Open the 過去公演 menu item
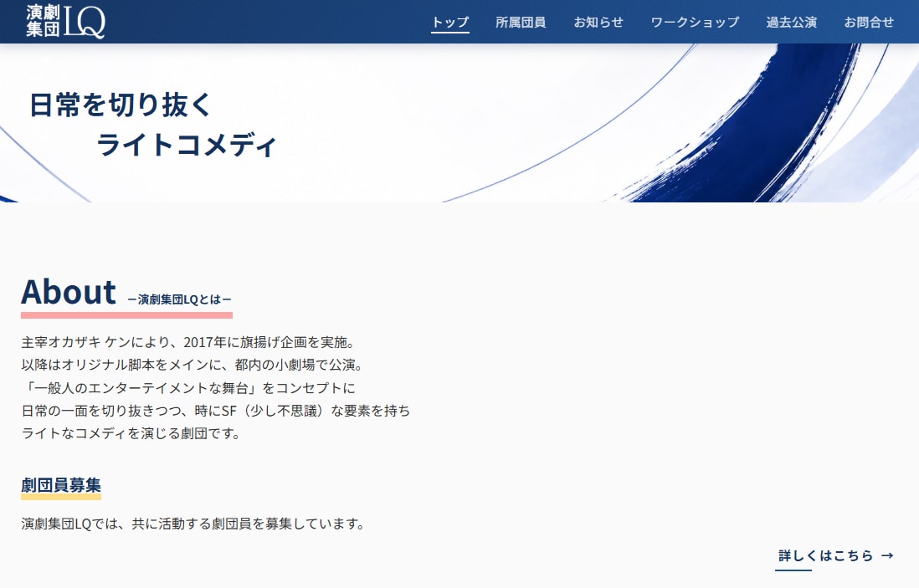919x588 pixels. tap(791, 23)
